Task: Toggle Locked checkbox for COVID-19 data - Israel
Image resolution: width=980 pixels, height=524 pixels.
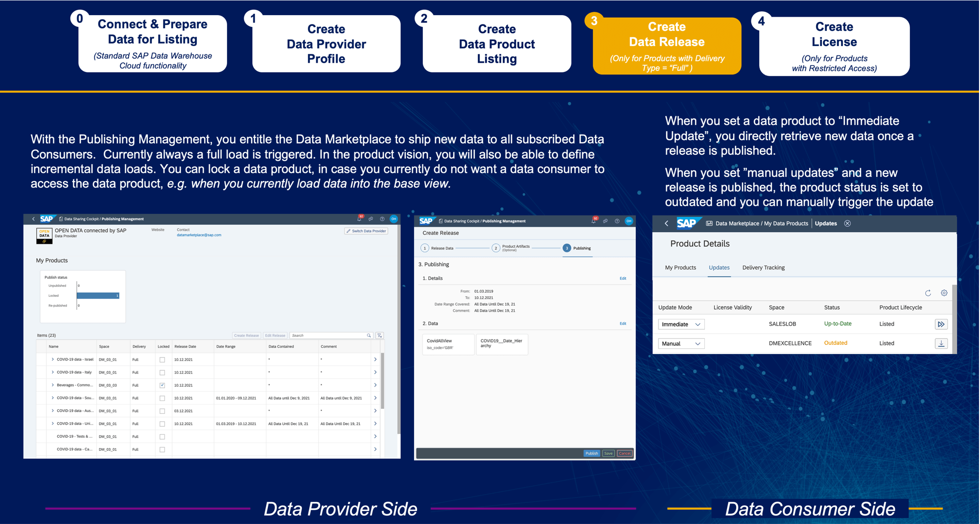Action: pos(163,360)
